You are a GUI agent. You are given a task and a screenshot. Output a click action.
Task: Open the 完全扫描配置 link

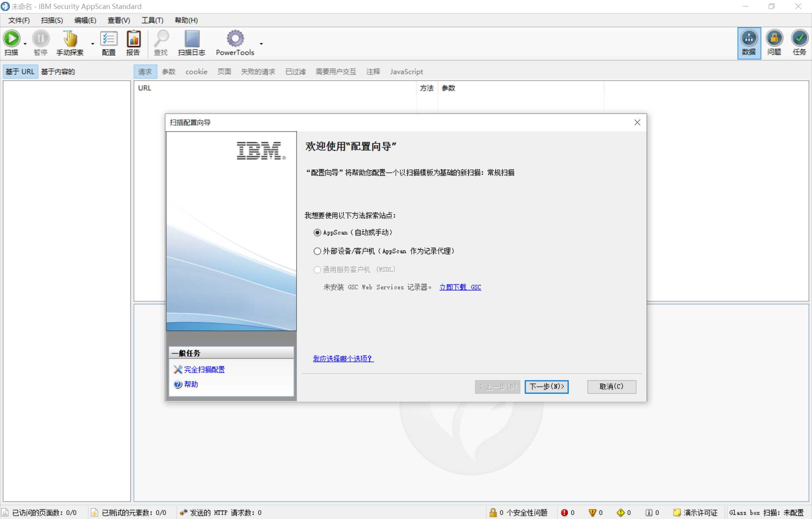(204, 370)
